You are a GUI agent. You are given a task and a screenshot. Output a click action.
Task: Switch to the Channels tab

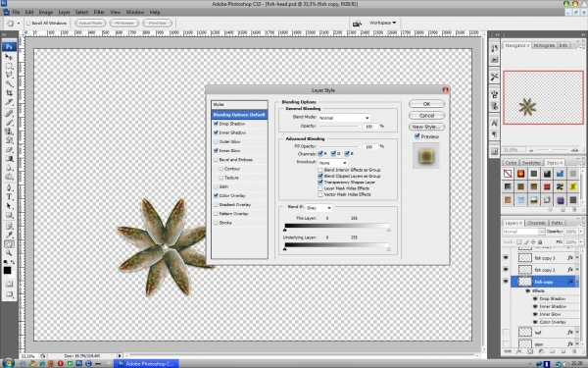point(537,223)
